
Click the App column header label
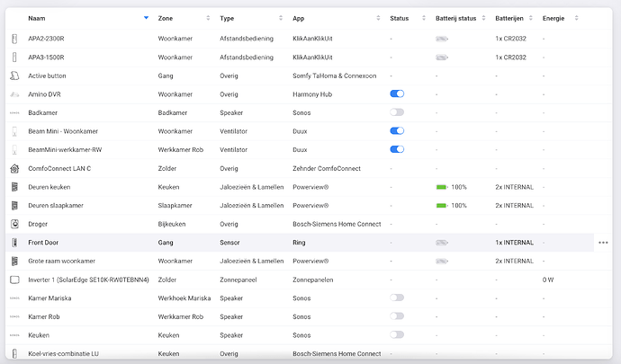(298, 18)
